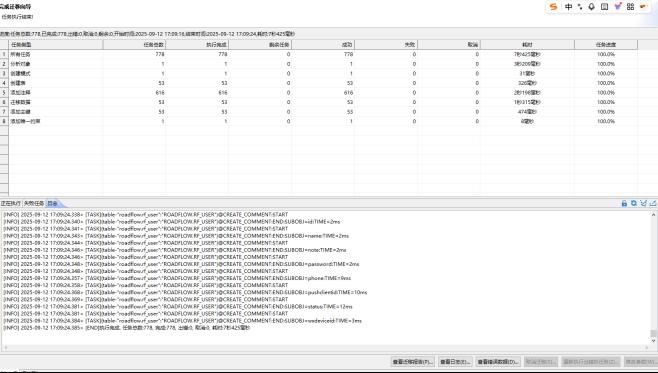Click the orange icon after the toolbox
Viewport: 658px width, 373px height.
pyautogui.click(x=643, y=7)
